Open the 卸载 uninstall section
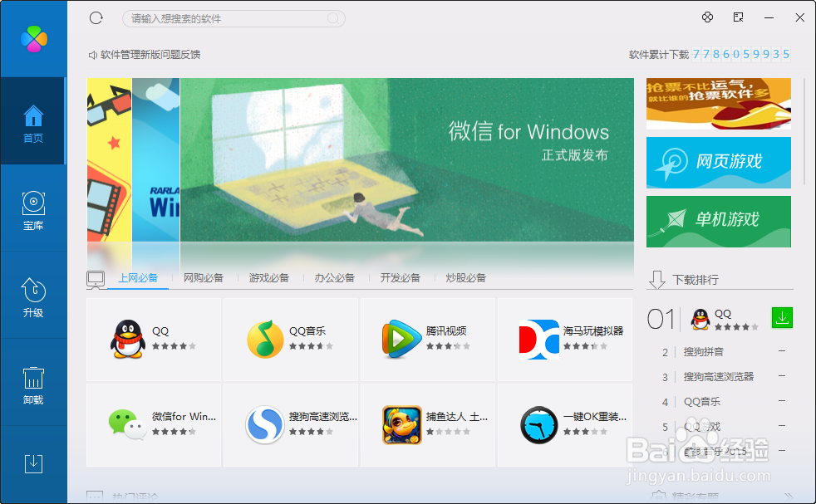 pyautogui.click(x=33, y=384)
